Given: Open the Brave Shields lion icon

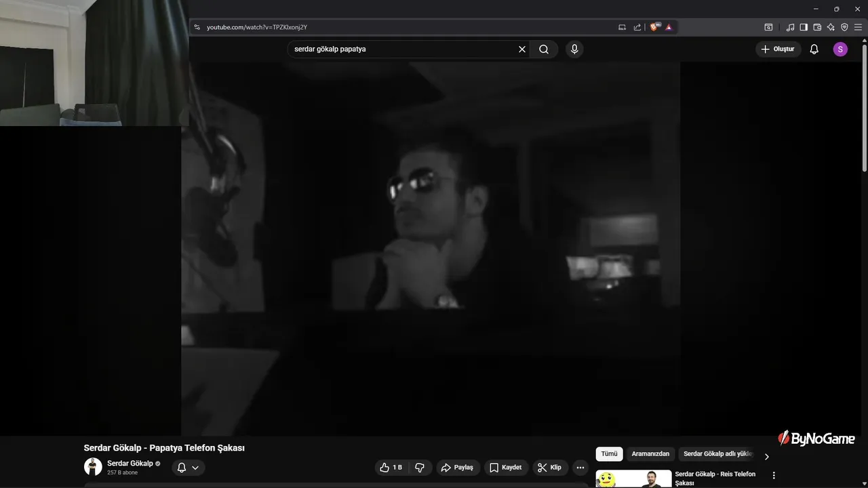Looking at the screenshot, I should (x=655, y=27).
